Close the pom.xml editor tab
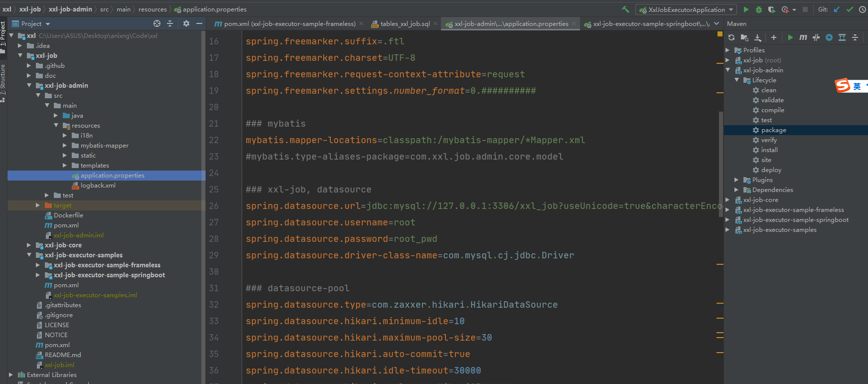868x384 pixels. (x=361, y=23)
